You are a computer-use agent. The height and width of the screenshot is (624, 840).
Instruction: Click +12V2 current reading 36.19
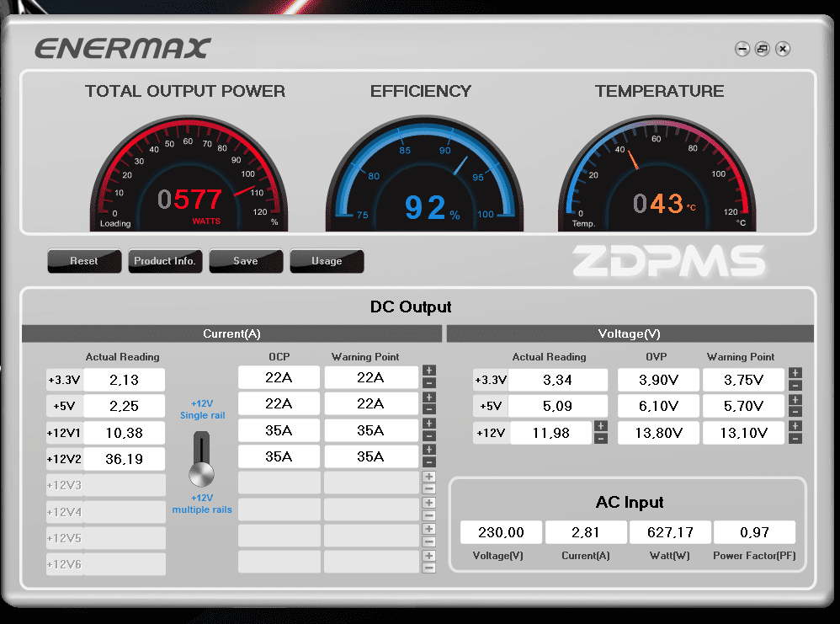125,459
